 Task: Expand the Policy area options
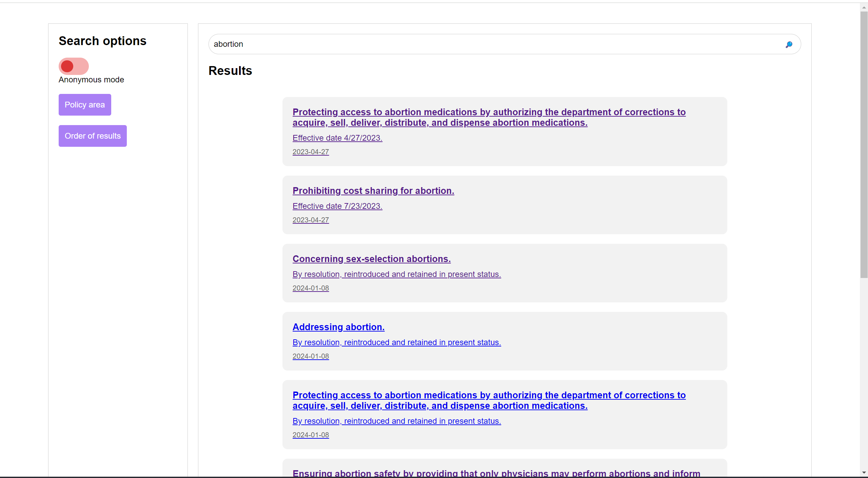tap(85, 105)
